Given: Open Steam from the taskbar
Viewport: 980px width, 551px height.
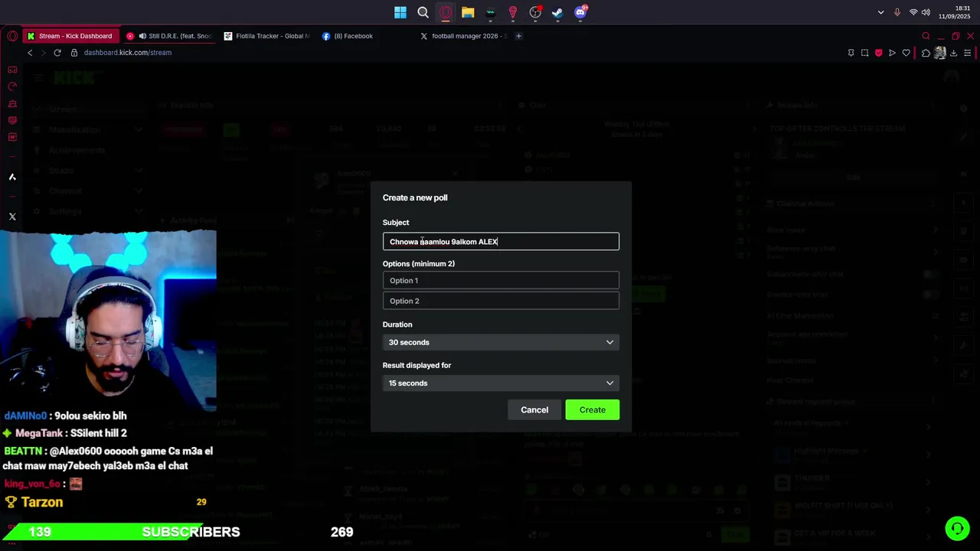Looking at the screenshot, I should 557,12.
